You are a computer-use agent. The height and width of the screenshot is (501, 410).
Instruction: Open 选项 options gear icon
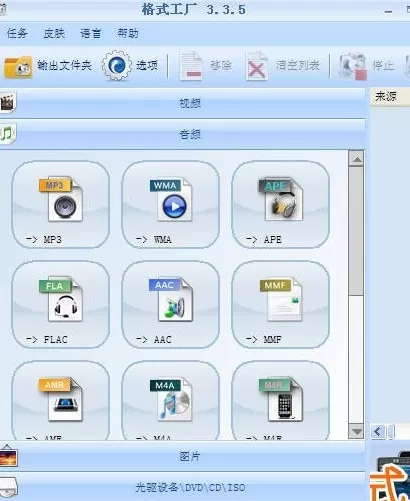click(117, 65)
